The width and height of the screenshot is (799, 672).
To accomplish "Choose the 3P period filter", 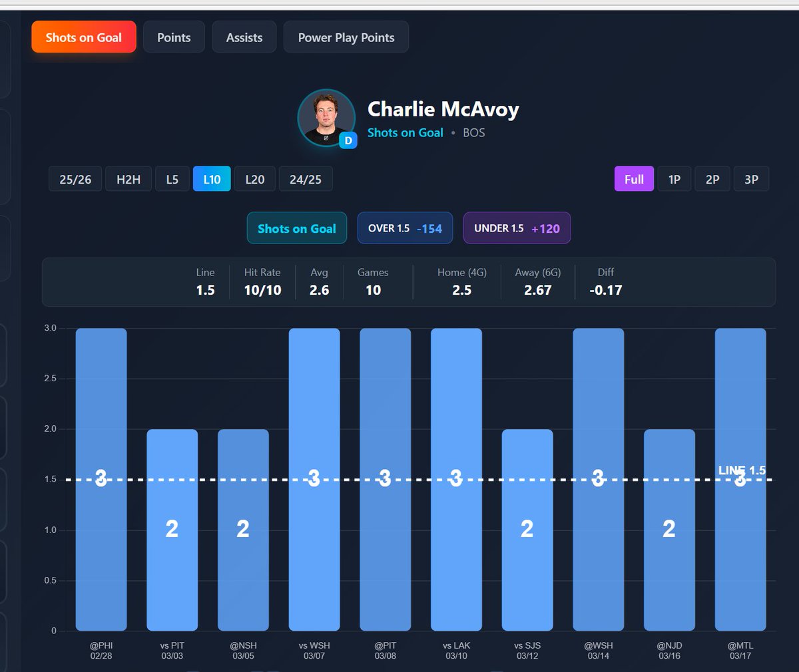I will [751, 178].
